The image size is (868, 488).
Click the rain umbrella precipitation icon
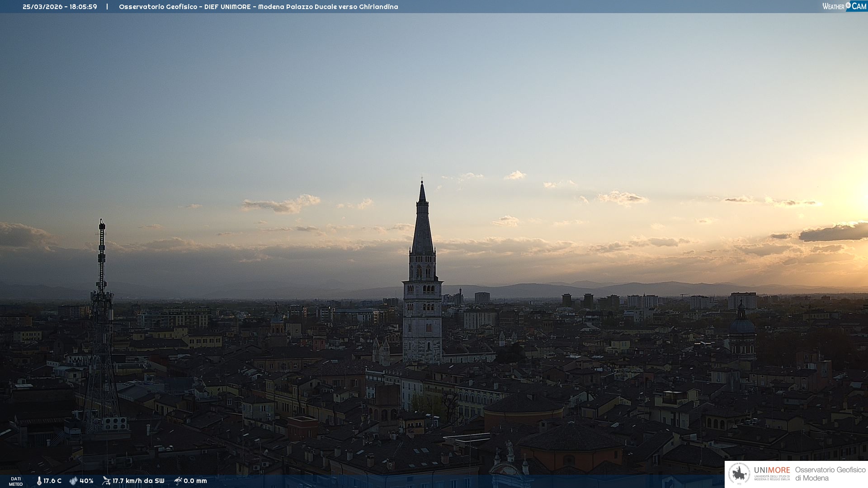178,481
